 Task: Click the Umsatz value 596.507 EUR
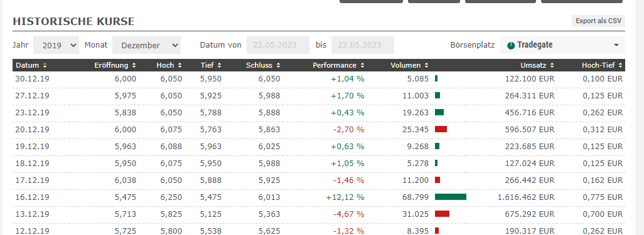coord(530,129)
